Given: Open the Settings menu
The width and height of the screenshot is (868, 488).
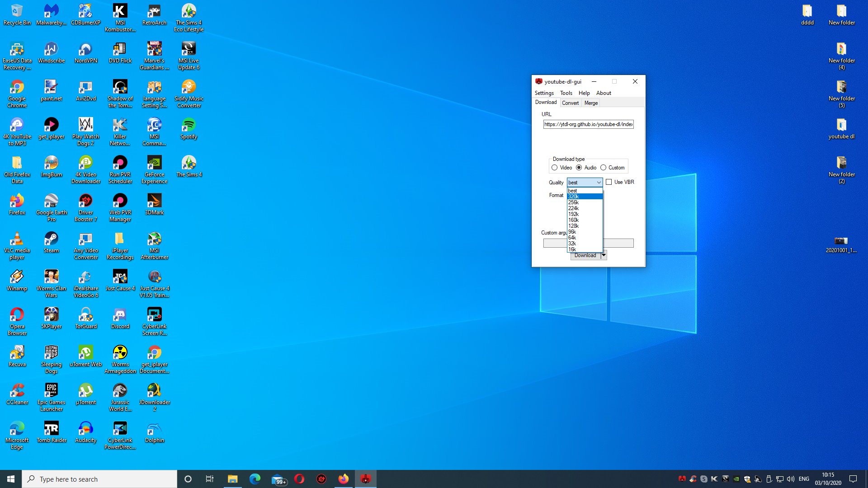Looking at the screenshot, I should pos(544,93).
